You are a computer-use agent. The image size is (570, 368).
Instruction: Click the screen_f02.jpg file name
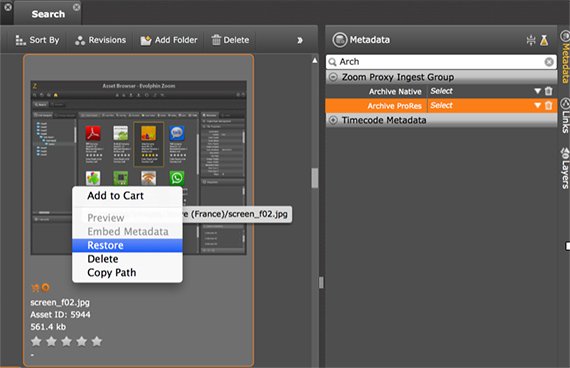pos(60,303)
